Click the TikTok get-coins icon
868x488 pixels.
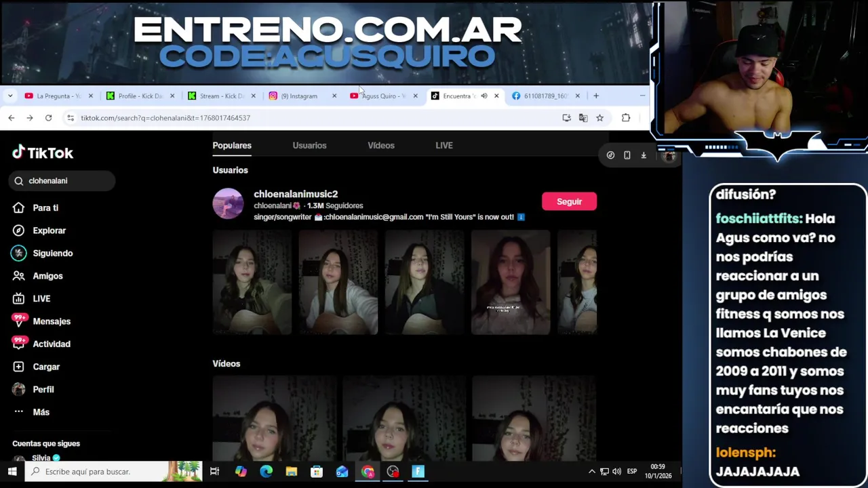610,155
